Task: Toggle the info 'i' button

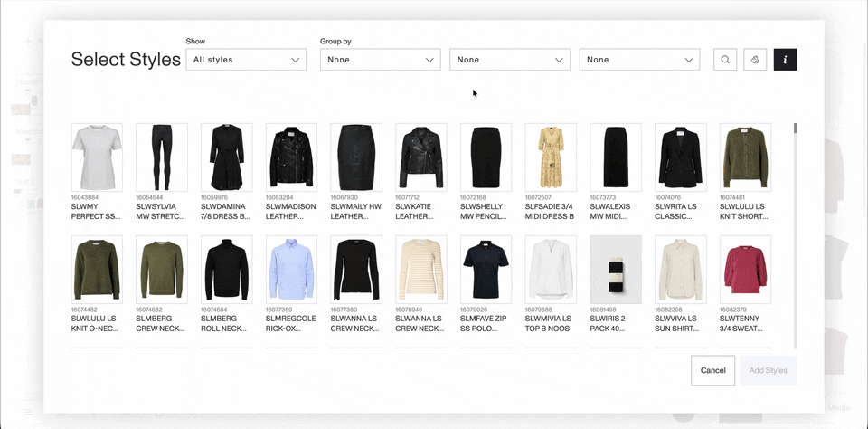Action: coord(785,60)
